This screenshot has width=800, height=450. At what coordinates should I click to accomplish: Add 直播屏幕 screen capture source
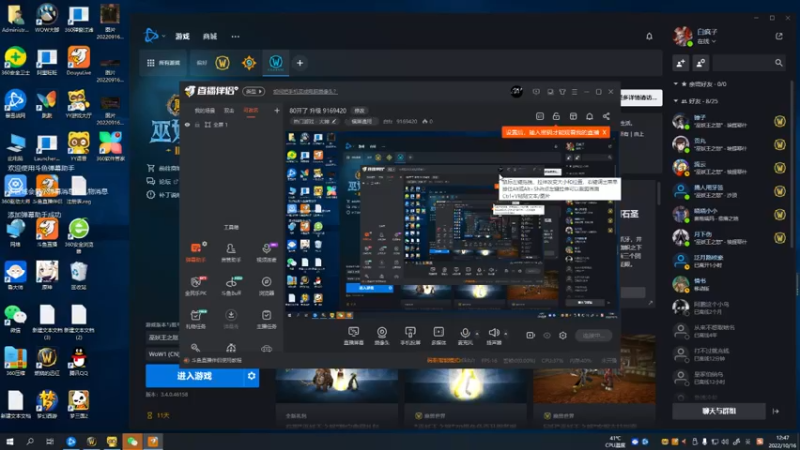(x=354, y=336)
